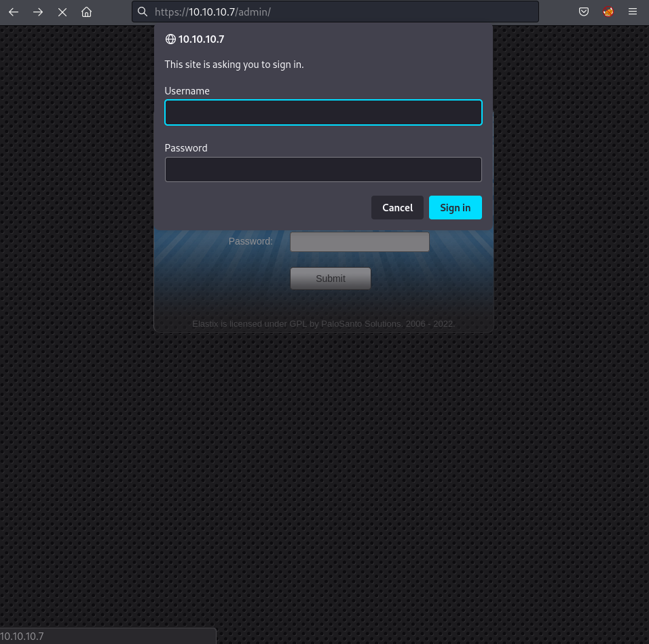The height and width of the screenshot is (644, 649).
Task: Click "This site is asking you to sign in" message
Action: click(x=234, y=65)
